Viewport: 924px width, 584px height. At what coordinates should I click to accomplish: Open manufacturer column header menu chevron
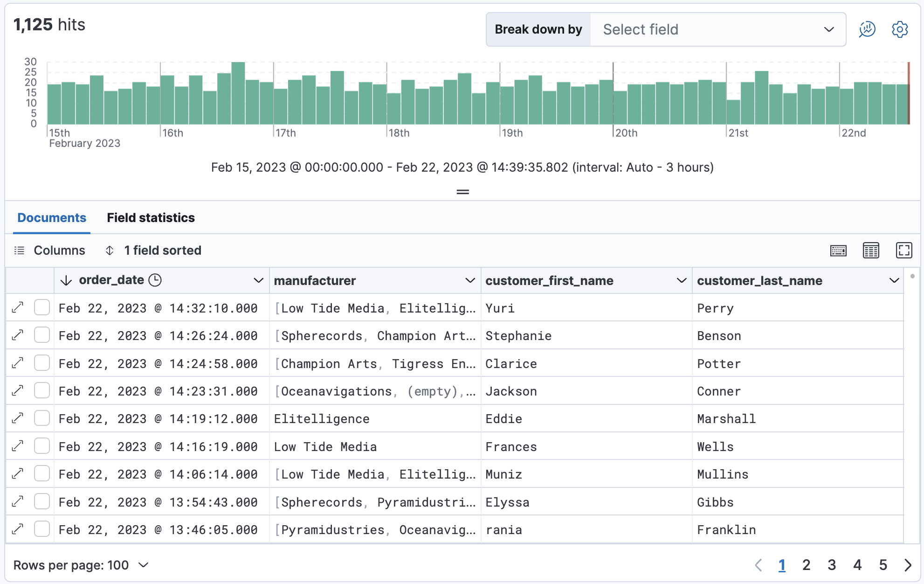pyautogui.click(x=470, y=280)
